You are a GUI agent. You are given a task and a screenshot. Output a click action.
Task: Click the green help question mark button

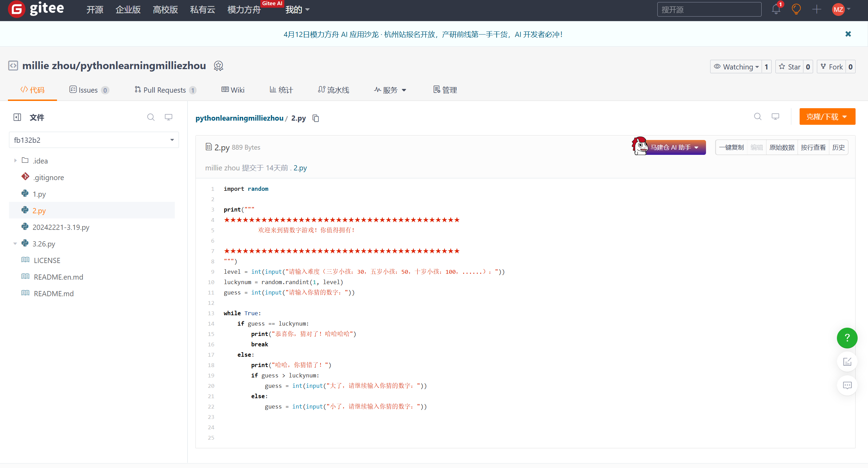(x=847, y=338)
